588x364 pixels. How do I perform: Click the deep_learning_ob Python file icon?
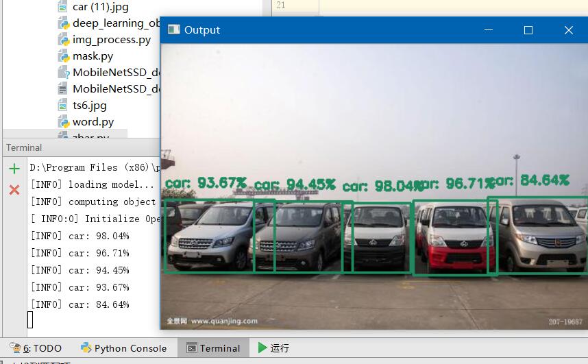[x=63, y=23]
